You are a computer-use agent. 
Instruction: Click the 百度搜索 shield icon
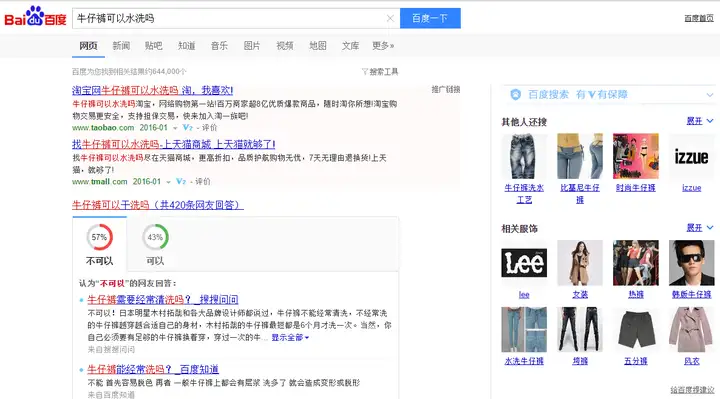(x=516, y=95)
